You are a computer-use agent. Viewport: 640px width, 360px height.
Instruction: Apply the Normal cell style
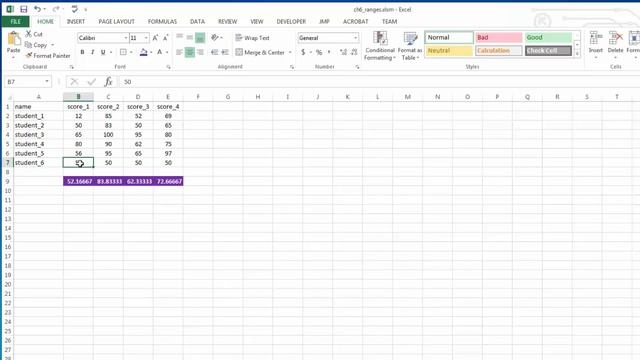click(x=449, y=38)
